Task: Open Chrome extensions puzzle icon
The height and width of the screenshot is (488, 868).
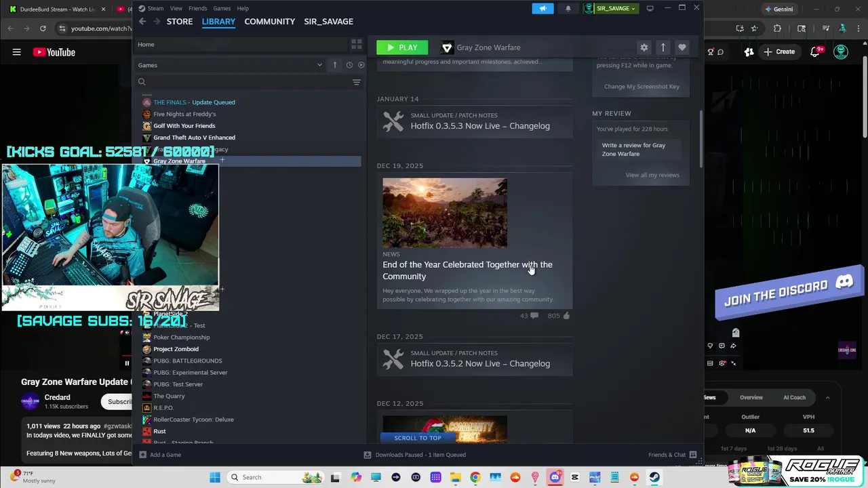Action: coord(777,28)
